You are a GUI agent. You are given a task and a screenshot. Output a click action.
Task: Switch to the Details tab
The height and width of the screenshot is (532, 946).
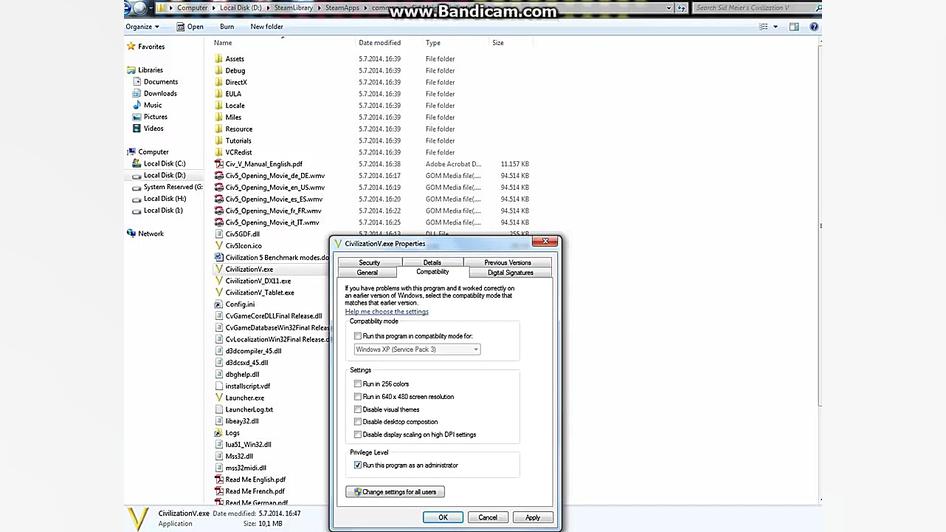pyautogui.click(x=432, y=262)
